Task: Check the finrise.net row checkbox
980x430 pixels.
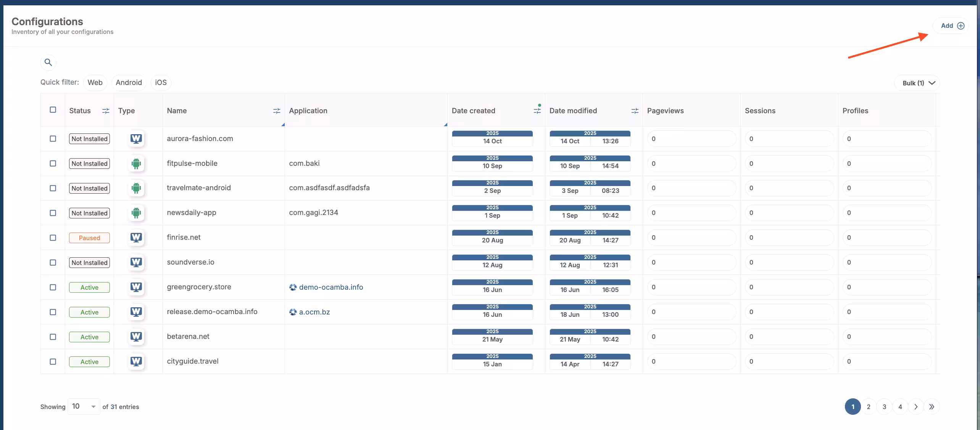Action: [53, 238]
